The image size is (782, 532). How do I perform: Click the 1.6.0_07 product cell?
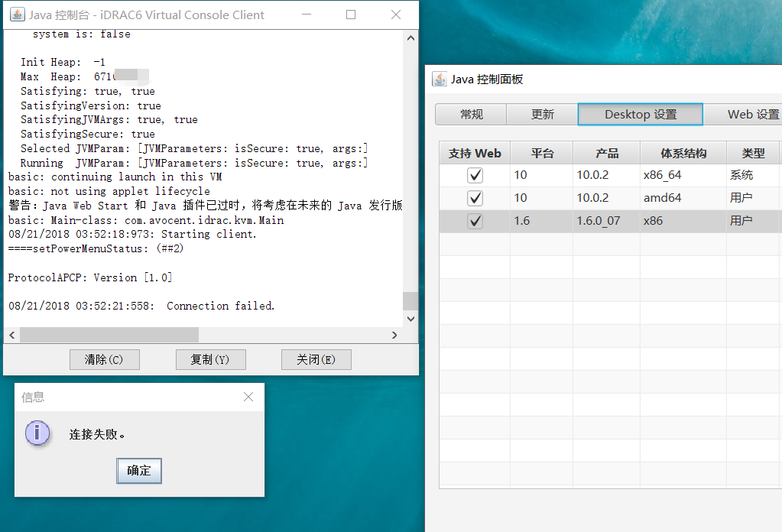point(606,221)
